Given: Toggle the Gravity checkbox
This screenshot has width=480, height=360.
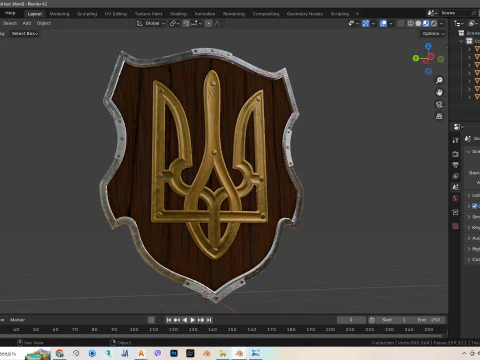Looking at the screenshot, I should pyautogui.click(x=475, y=206).
